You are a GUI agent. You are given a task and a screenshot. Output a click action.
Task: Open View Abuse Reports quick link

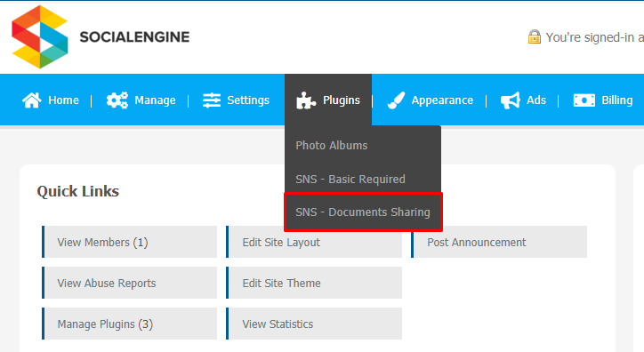click(129, 283)
